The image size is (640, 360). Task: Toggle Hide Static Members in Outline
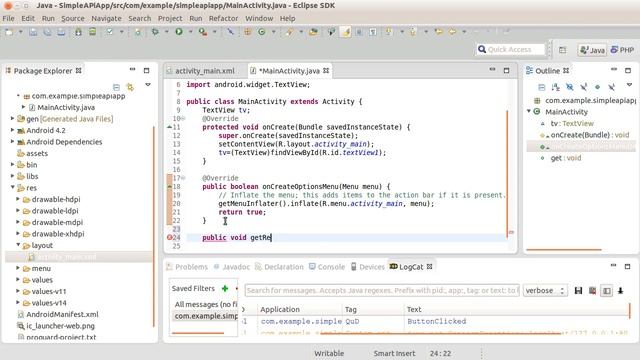pyautogui.click(x=584, y=87)
